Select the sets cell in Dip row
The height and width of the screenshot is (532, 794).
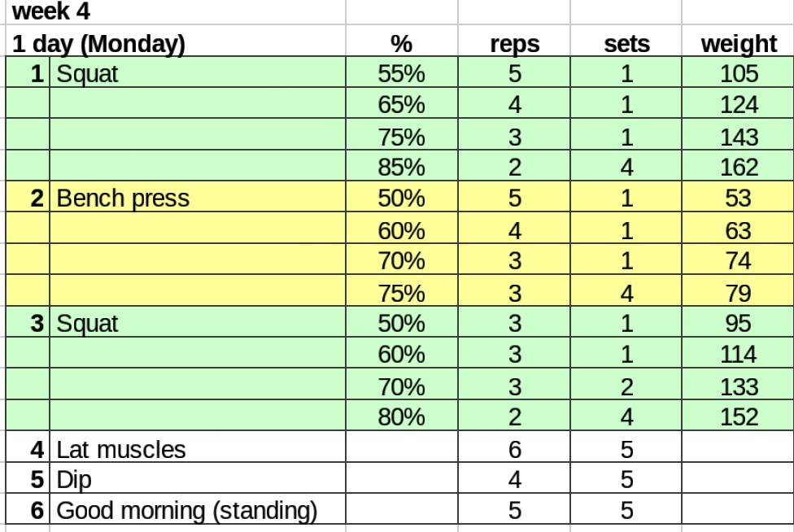pyautogui.click(x=626, y=480)
